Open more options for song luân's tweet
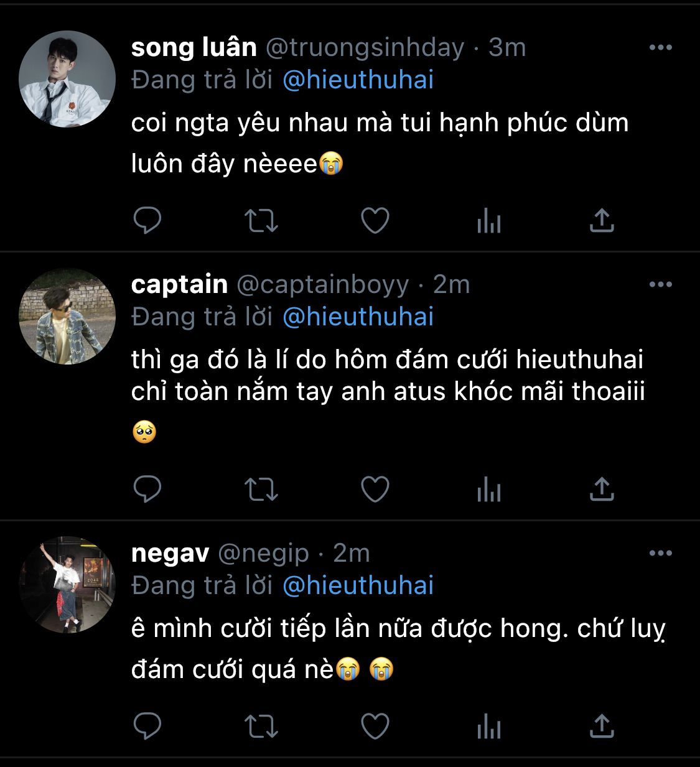 click(x=660, y=47)
